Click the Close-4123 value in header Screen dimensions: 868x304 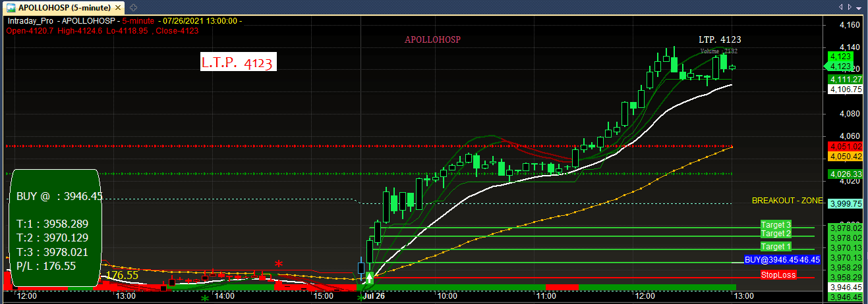tap(179, 30)
